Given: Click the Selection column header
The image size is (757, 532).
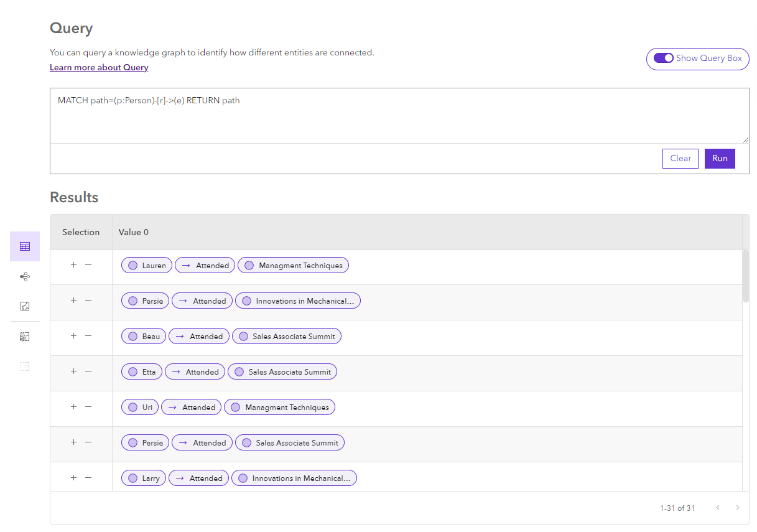Looking at the screenshot, I should [x=81, y=232].
